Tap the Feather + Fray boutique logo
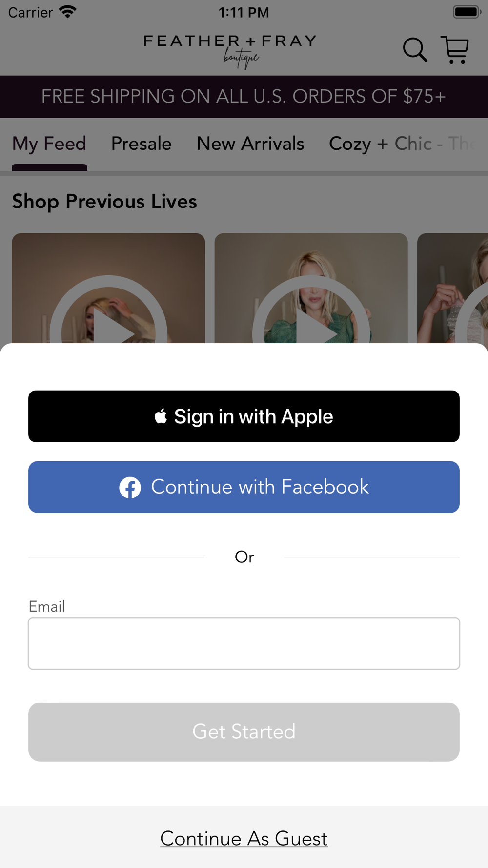The height and width of the screenshot is (868, 488). (x=230, y=51)
